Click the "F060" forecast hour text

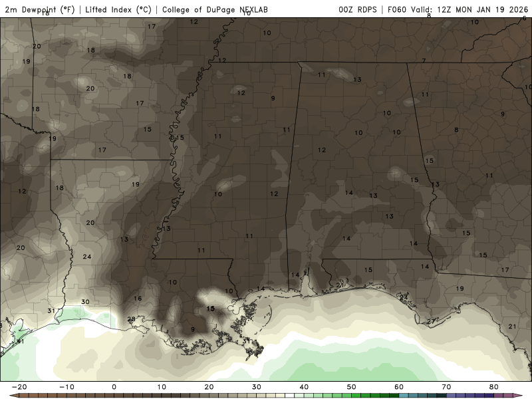tap(396, 9)
